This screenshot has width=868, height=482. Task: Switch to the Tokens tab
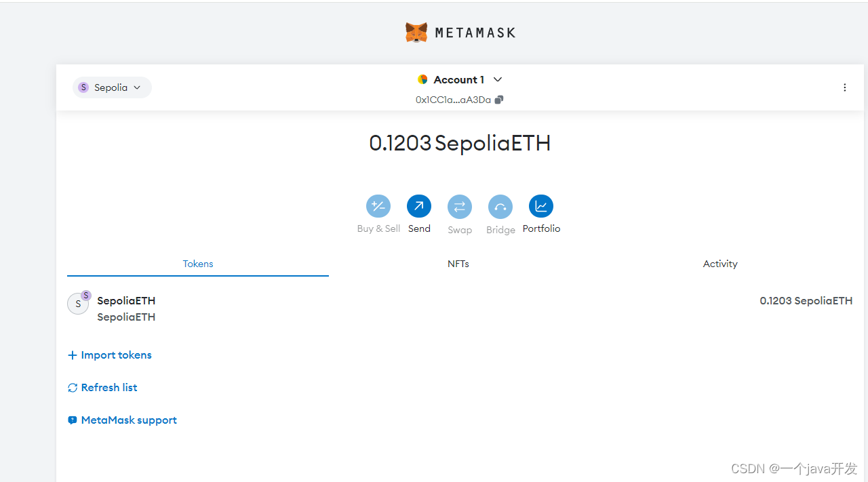point(198,264)
